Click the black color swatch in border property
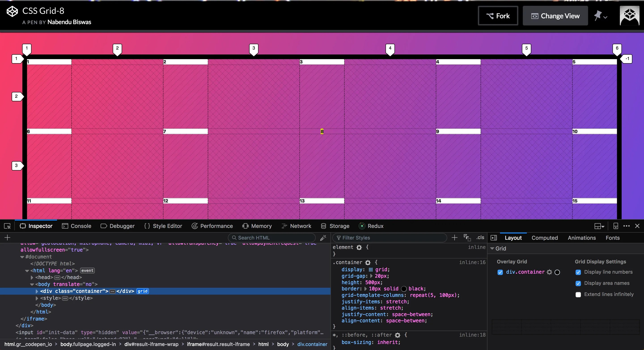This screenshot has height=350, width=644. coord(404,289)
